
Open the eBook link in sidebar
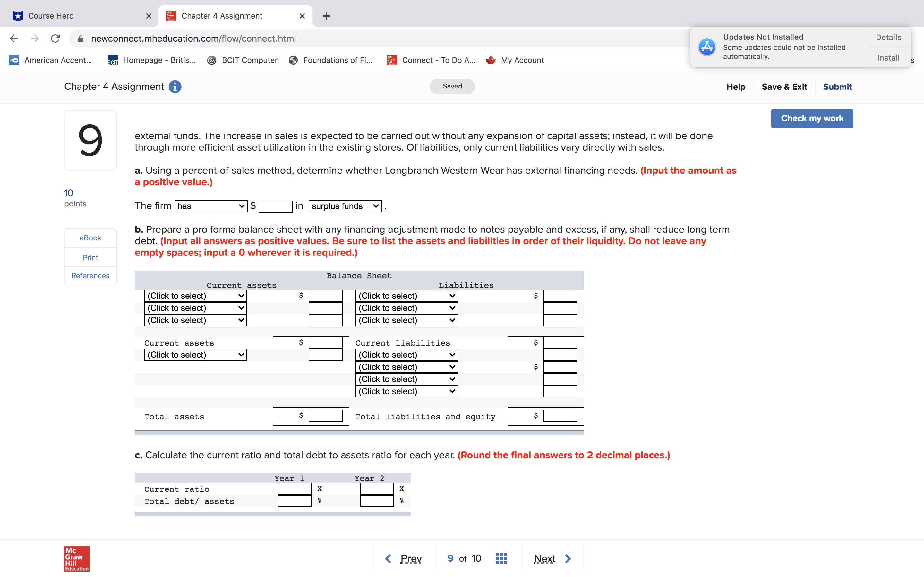click(90, 238)
